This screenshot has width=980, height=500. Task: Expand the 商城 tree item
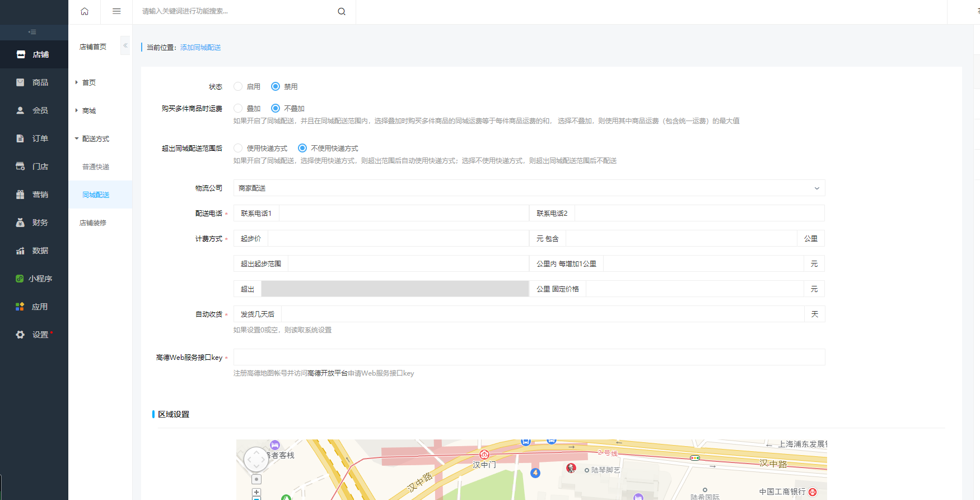[x=88, y=111]
